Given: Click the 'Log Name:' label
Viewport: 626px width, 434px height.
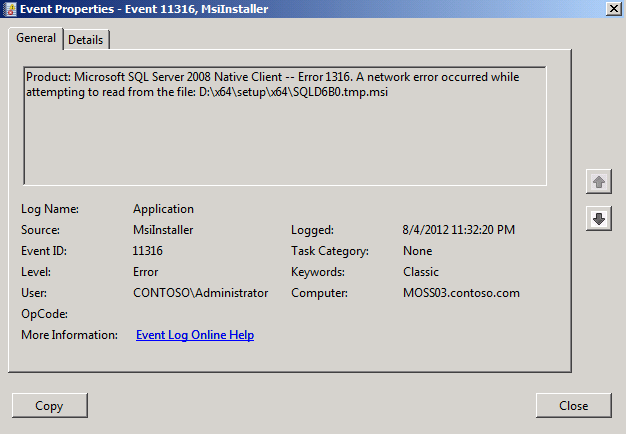Looking at the screenshot, I should (50, 209).
